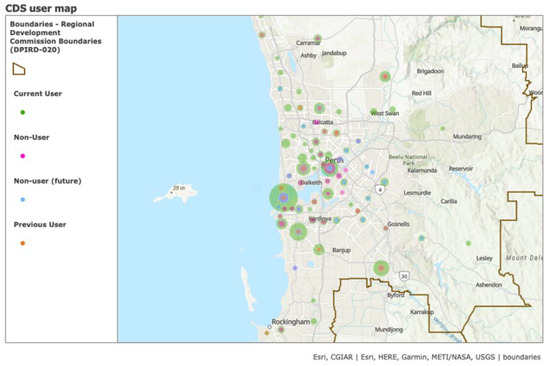550x366 pixels.
Task: Click the orange dot southwest of Rockingham
Action: (267, 333)
